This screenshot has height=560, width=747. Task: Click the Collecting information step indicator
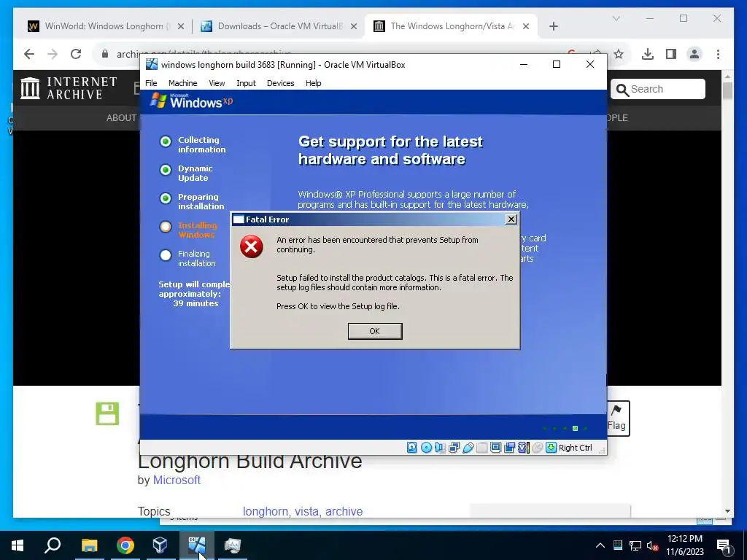pyautogui.click(x=166, y=141)
